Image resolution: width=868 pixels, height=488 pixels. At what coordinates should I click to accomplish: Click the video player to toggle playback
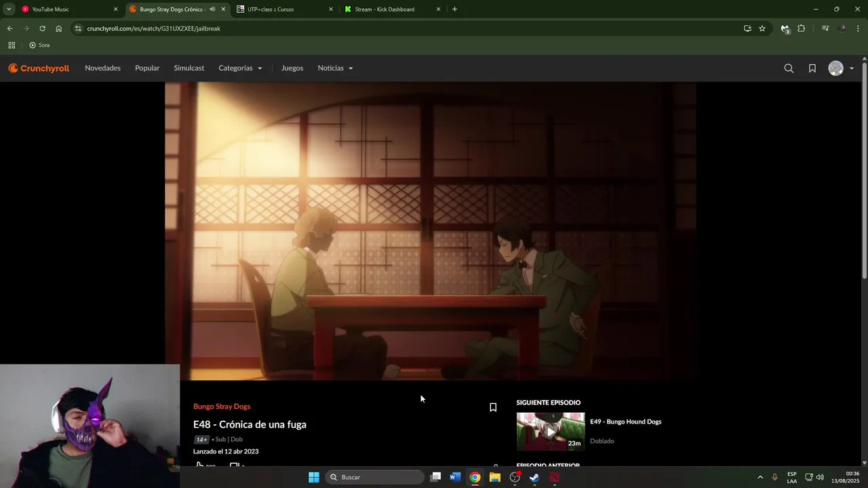pyautogui.click(x=430, y=231)
